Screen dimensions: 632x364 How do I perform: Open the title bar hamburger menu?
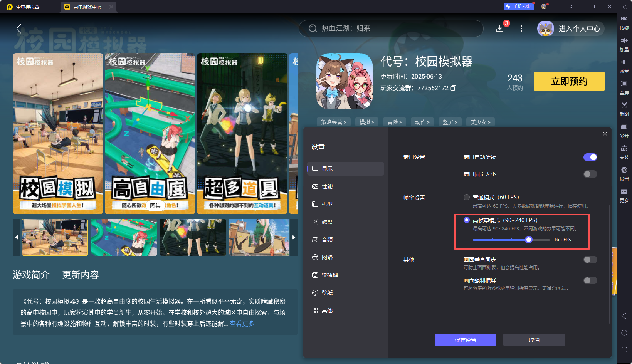pos(557,7)
